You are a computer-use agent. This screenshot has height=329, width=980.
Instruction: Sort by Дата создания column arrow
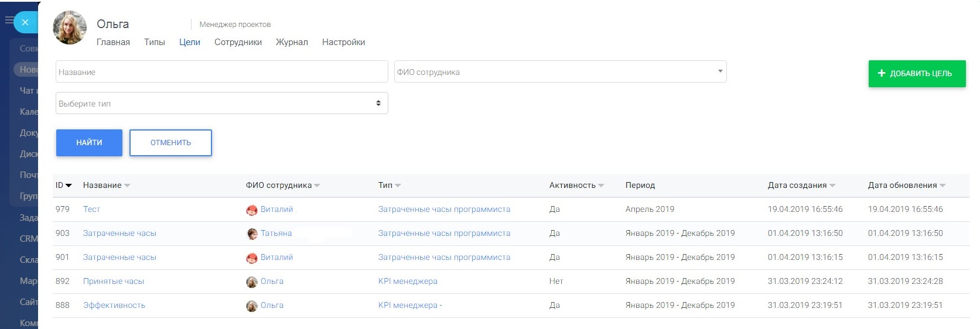click(x=832, y=186)
